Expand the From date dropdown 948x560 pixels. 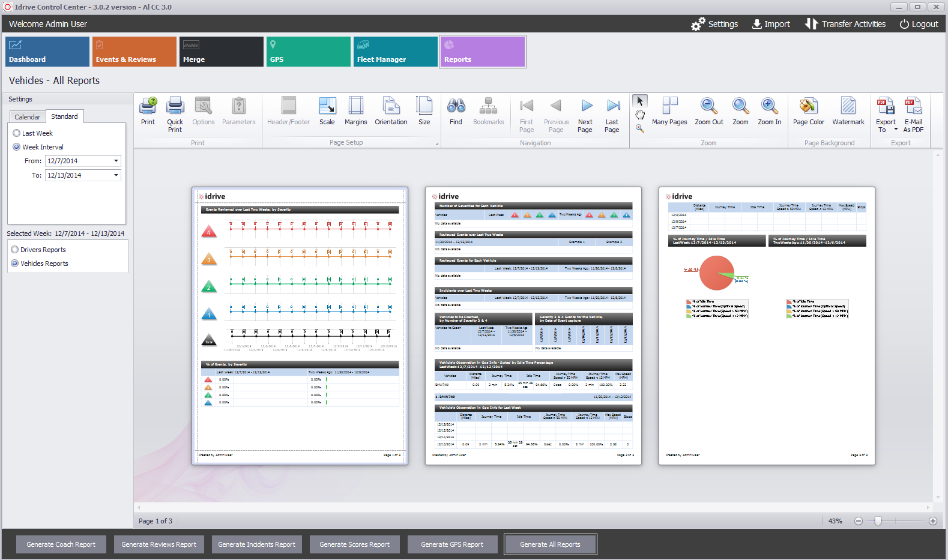(x=116, y=161)
